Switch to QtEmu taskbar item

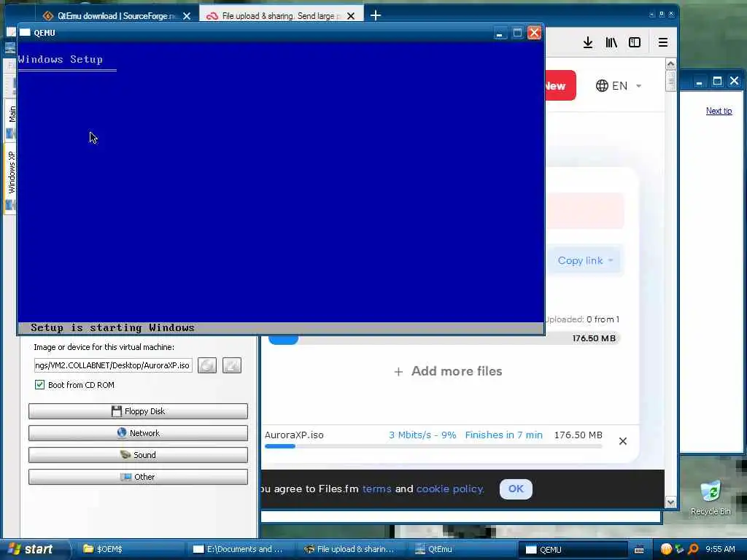(x=460, y=549)
